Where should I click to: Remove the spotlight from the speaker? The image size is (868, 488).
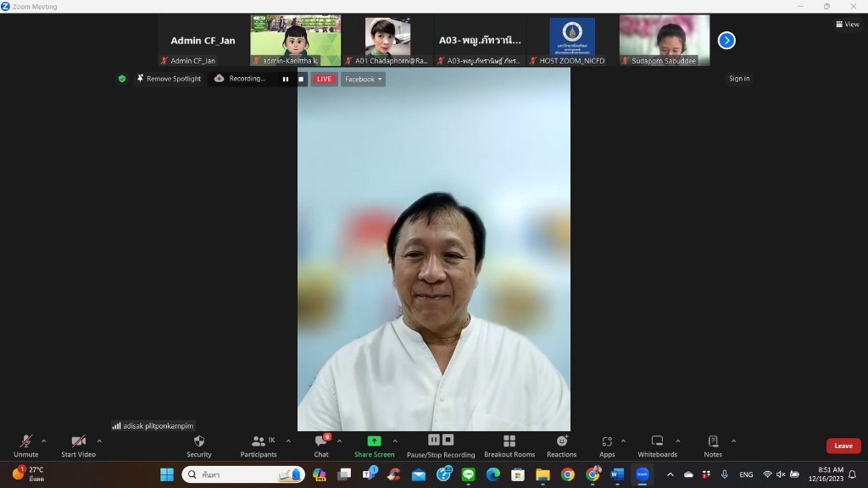169,79
